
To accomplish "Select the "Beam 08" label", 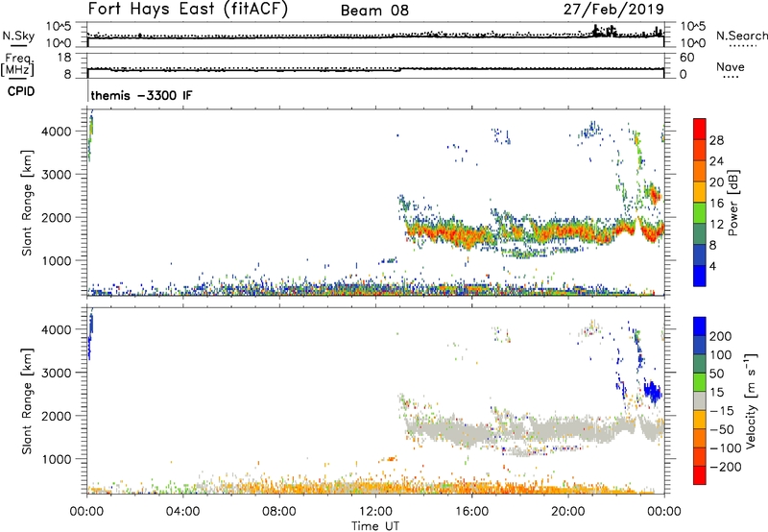I will [x=374, y=11].
